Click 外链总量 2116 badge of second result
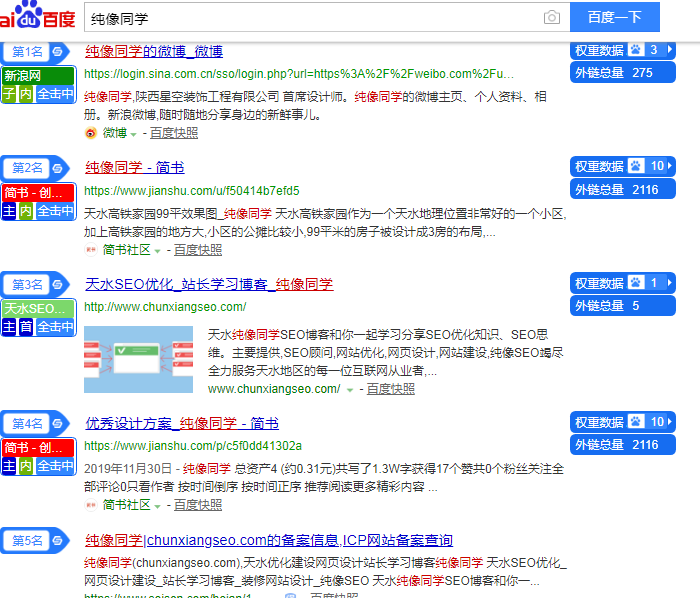700x598 pixels. click(623, 189)
